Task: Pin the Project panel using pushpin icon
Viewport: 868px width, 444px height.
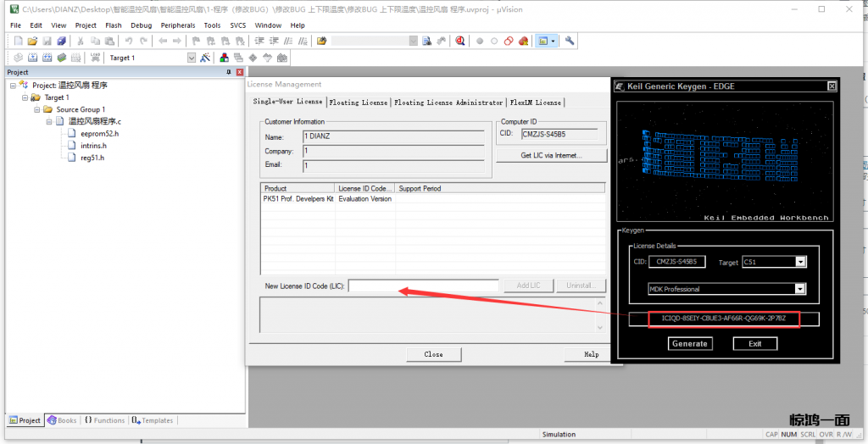Action: [x=228, y=73]
